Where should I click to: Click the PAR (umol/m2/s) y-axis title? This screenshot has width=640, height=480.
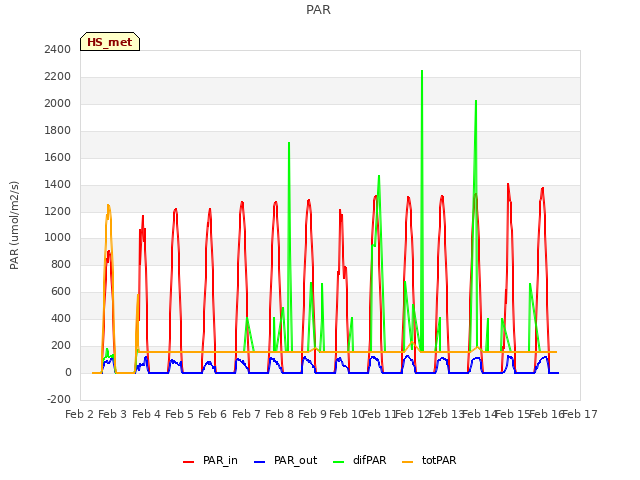tap(14, 225)
